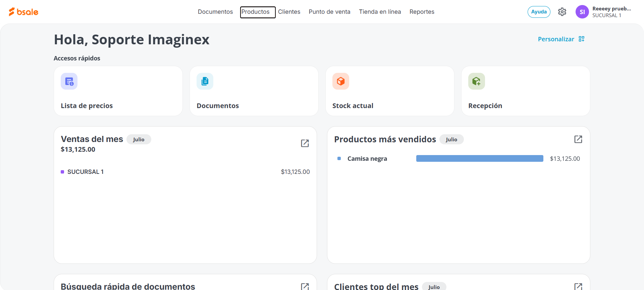Click the Documentos file icon

205,81
